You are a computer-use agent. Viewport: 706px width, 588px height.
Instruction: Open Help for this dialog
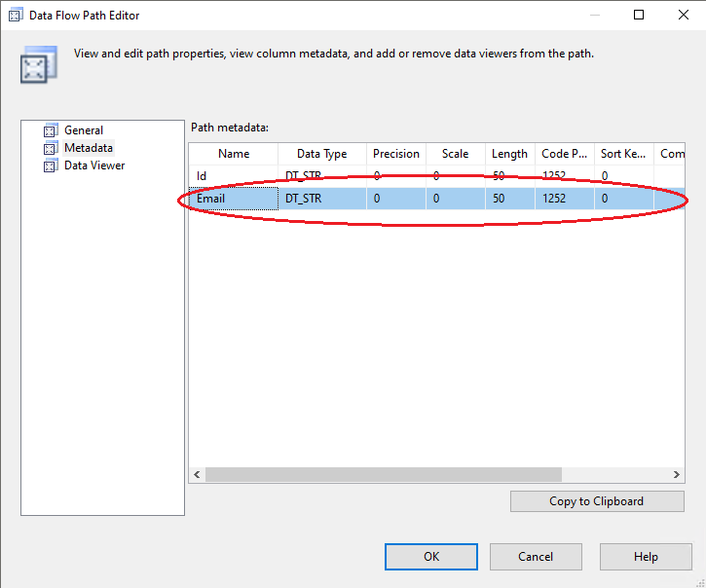(646, 557)
